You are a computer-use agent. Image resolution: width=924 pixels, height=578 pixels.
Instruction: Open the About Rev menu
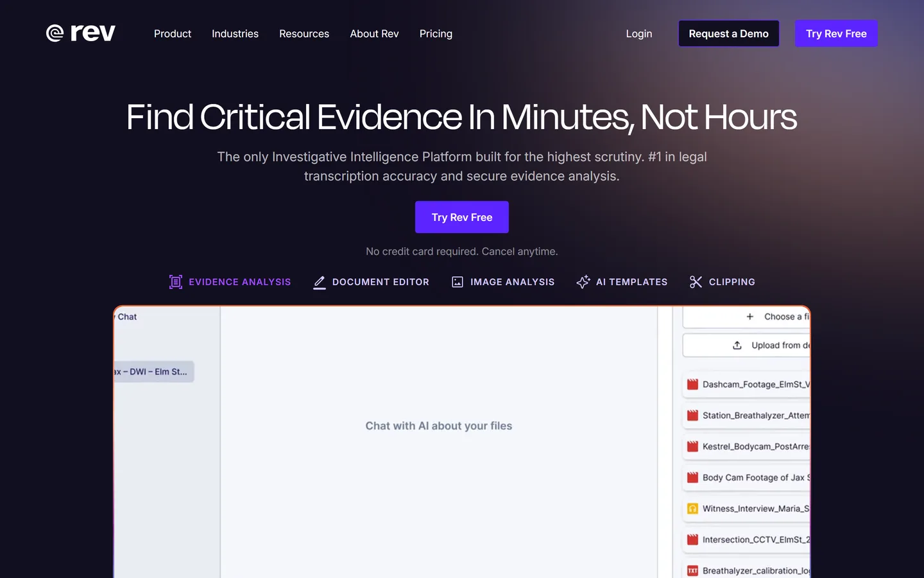pos(374,33)
